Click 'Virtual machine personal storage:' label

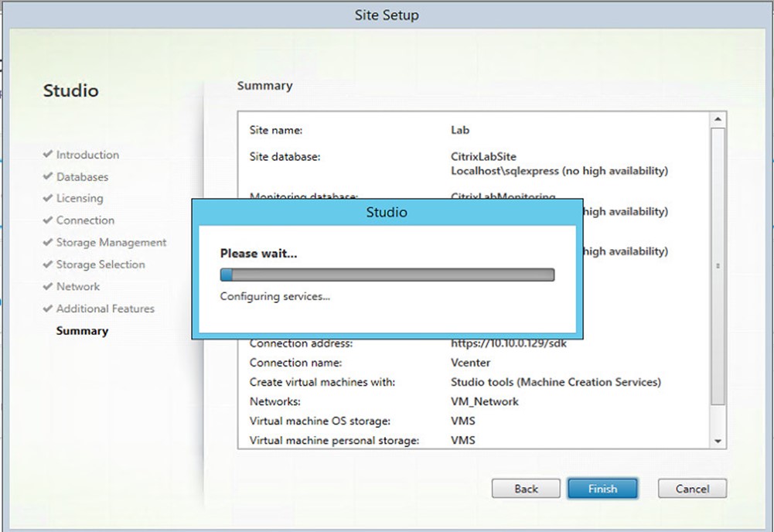coord(334,440)
